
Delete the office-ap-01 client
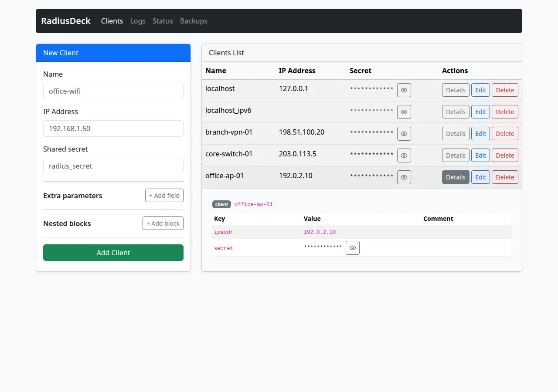point(505,177)
